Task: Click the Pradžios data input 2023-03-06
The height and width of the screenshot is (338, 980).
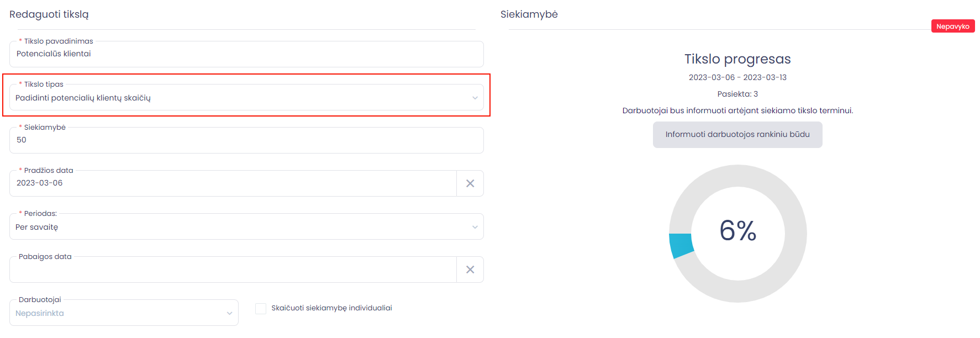Action: pyautogui.click(x=233, y=183)
